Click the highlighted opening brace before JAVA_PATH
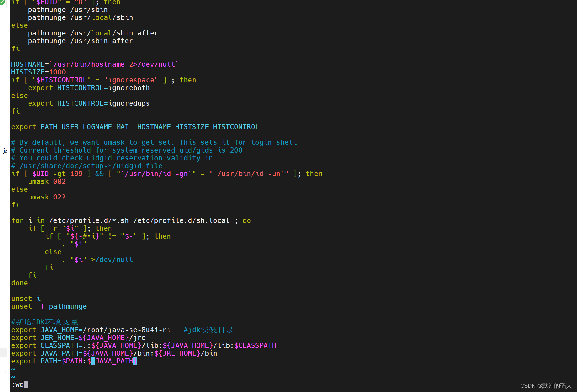The image size is (577, 392). click(93, 361)
